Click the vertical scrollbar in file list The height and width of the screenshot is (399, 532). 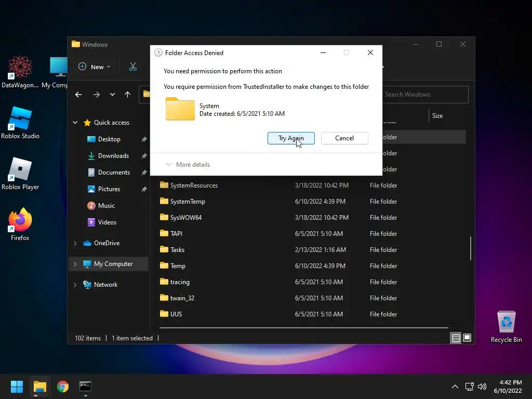click(471, 248)
